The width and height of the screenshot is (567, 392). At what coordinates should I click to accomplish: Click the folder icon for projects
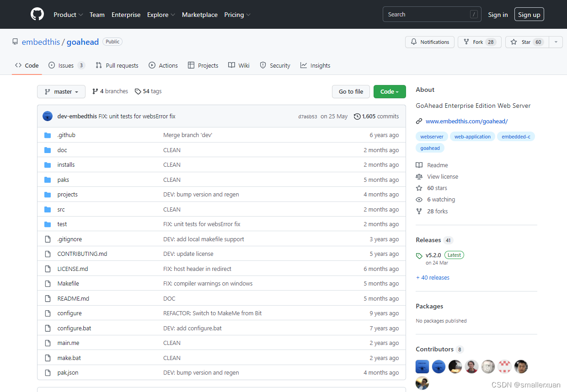[x=48, y=195]
